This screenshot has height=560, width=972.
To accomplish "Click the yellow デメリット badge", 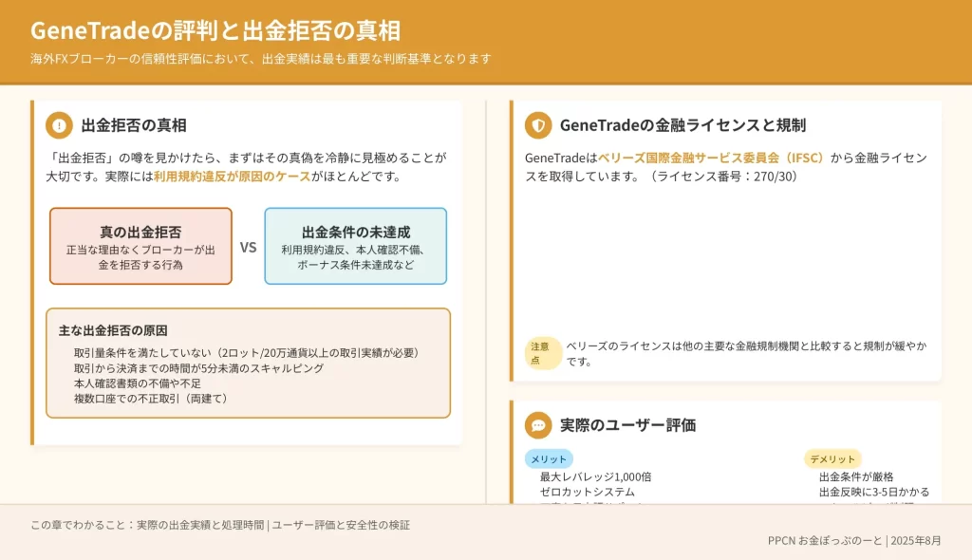I will (x=832, y=458).
